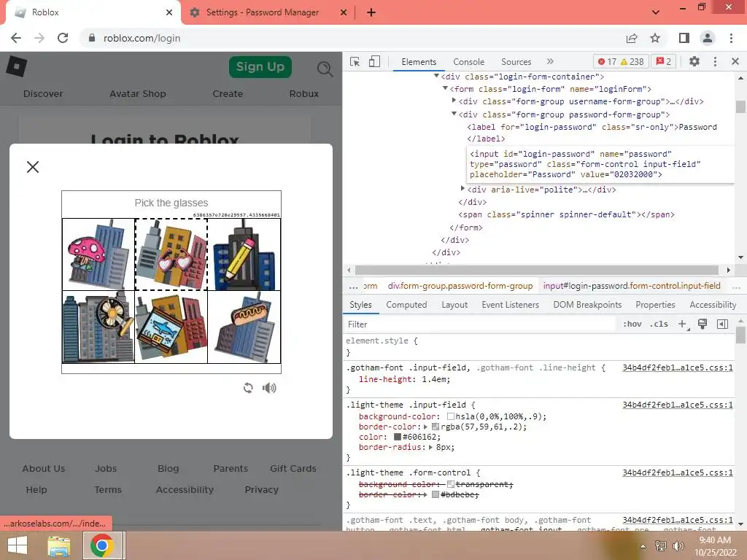Open the tab search dropdown arrow
Image resolution: width=747 pixels, height=560 pixels.
pyautogui.click(x=656, y=12)
